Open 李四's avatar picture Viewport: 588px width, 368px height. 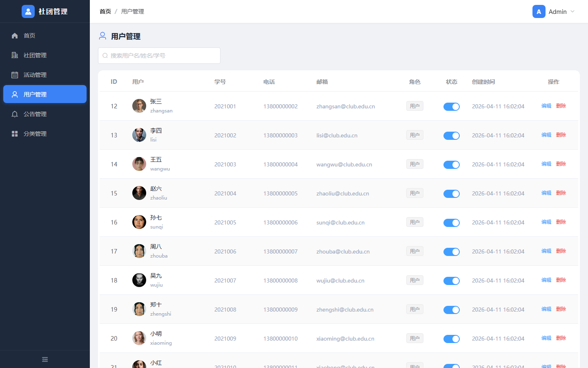(x=139, y=135)
